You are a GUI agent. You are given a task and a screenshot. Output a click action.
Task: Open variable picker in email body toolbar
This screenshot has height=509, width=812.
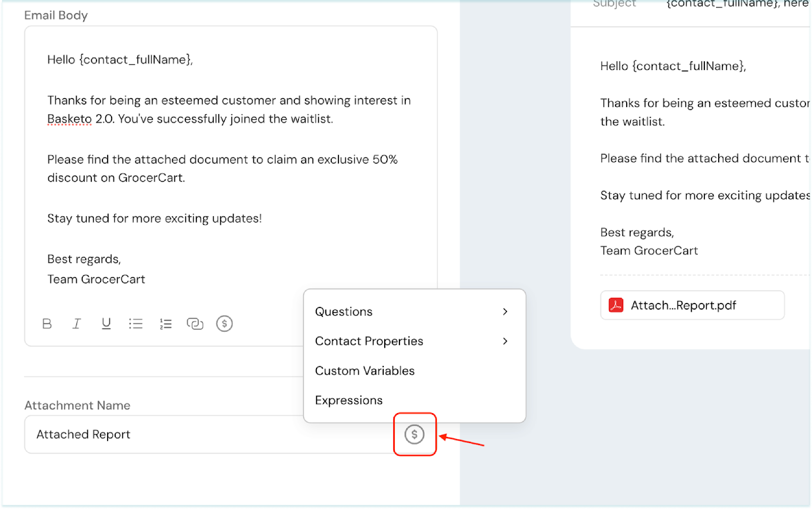tap(224, 324)
